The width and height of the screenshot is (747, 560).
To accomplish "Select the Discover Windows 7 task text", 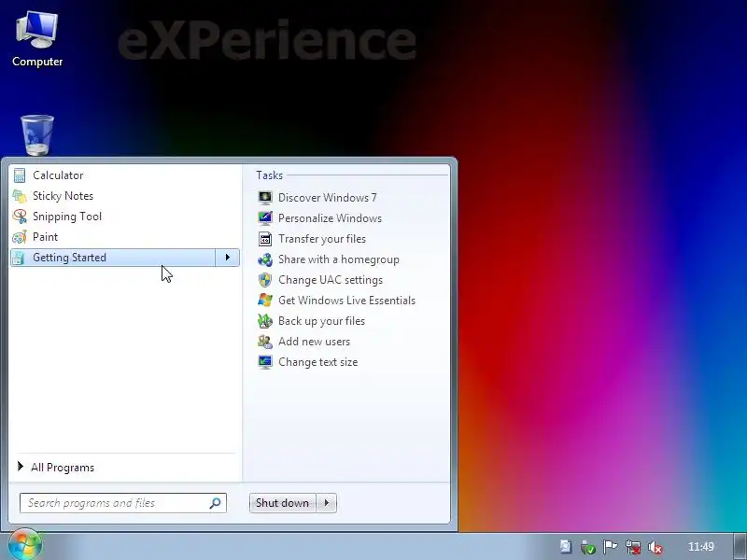I will click(328, 198).
